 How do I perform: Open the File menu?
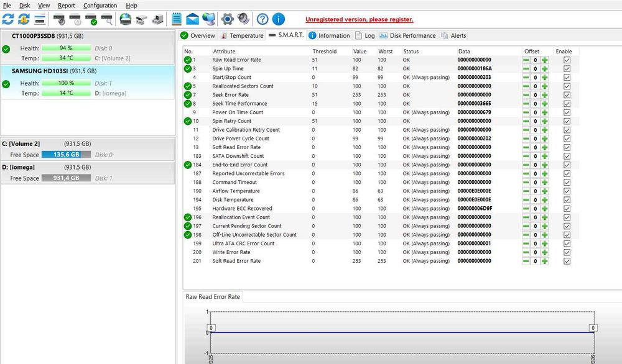click(x=7, y=5)
